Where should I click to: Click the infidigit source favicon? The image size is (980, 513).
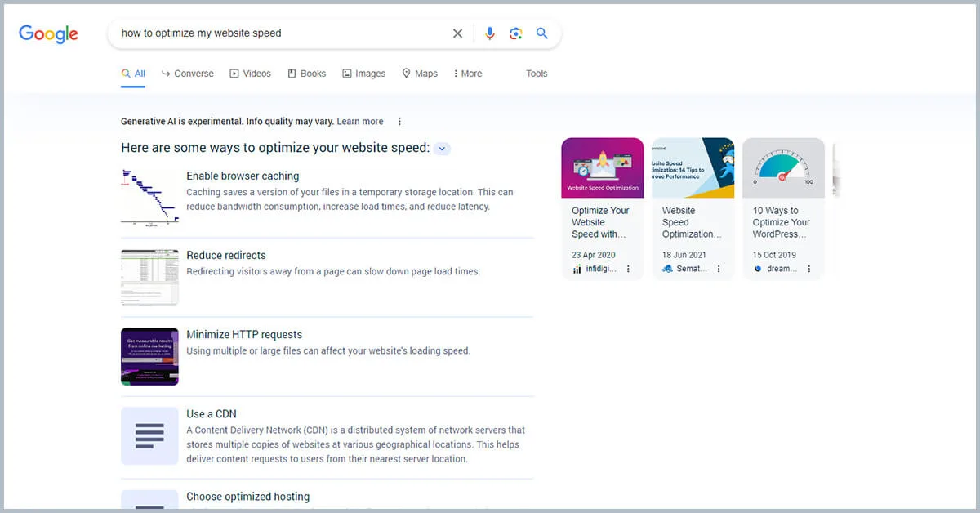coord(577,269)
